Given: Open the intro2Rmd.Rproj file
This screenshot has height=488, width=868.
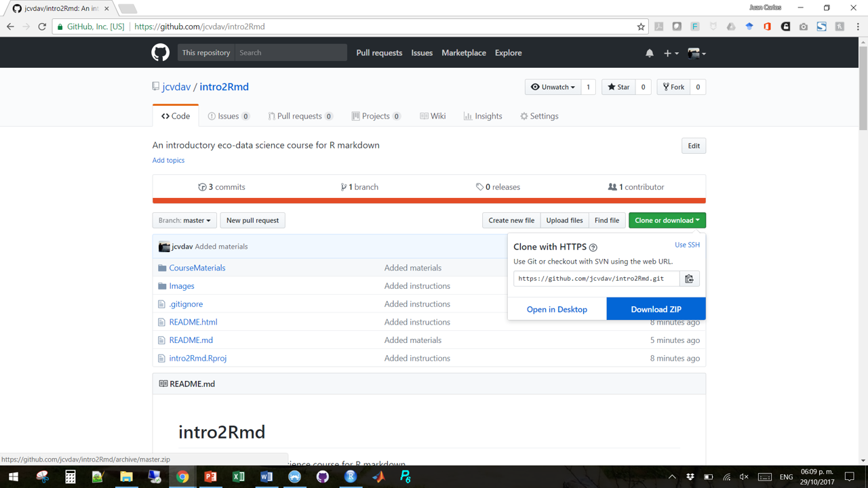Looking at the screenshot, I should 198,358.
